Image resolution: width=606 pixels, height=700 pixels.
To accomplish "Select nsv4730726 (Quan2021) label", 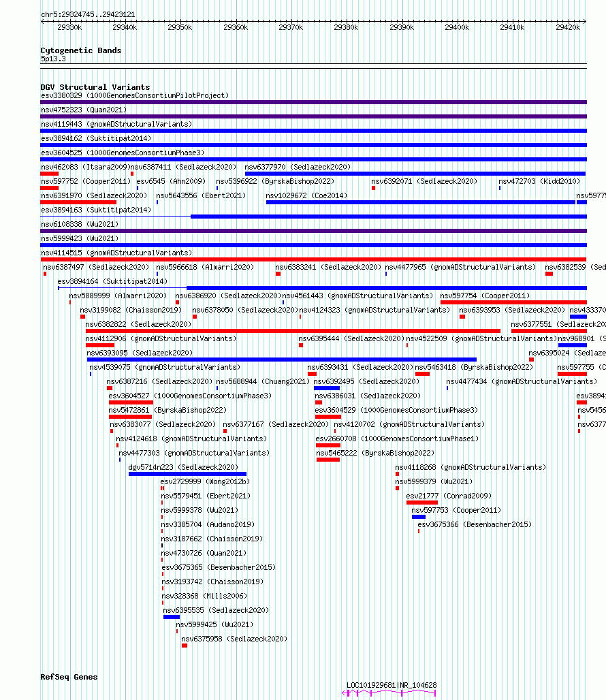I will coord(204,553).
